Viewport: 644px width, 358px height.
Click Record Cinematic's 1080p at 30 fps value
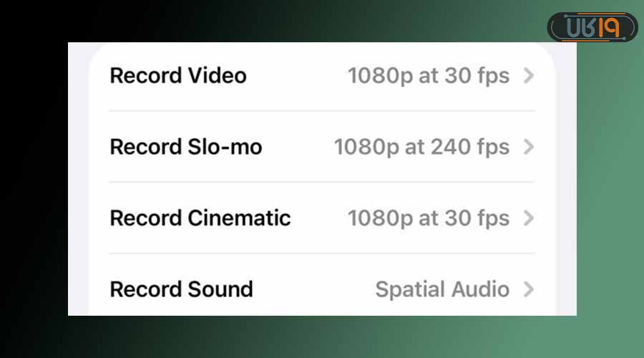point(429,218)
